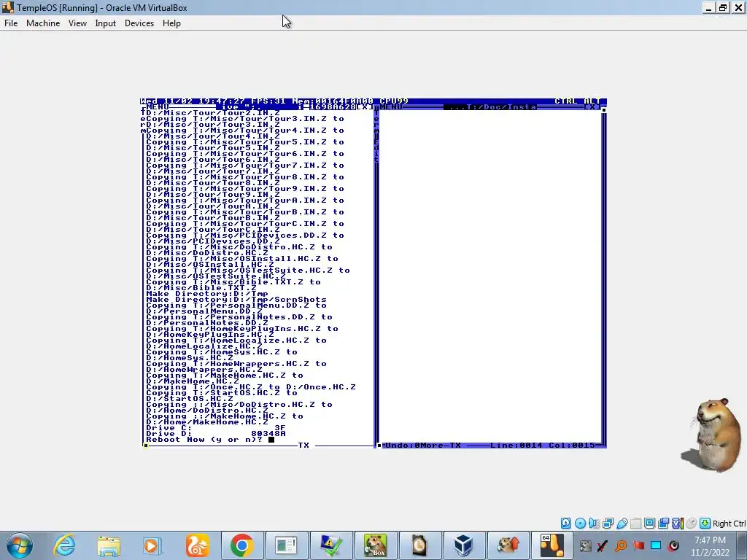Click the FPS:31 readout in TempleOS bar
This screenshot has height=560, width=747.
[x=268, y=101]
